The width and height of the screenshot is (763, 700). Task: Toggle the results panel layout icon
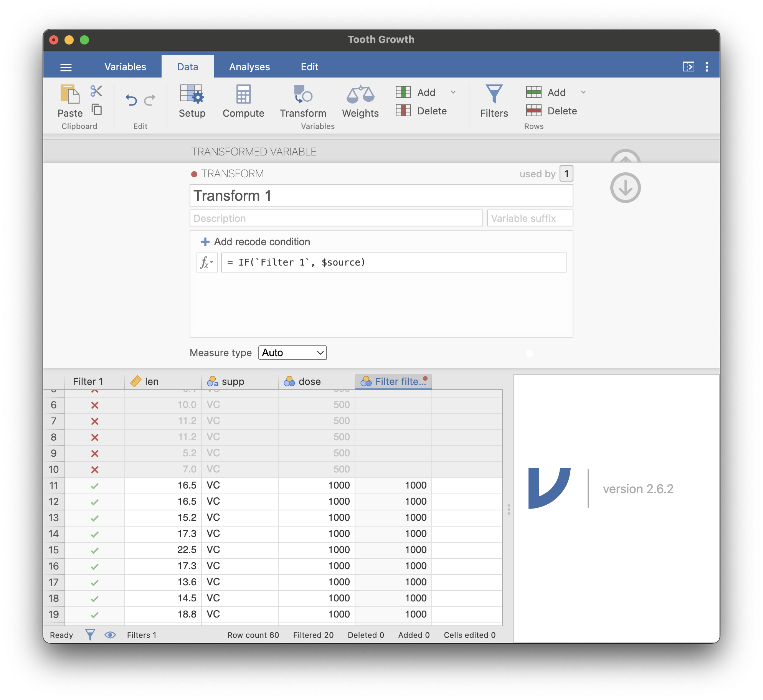689,67
